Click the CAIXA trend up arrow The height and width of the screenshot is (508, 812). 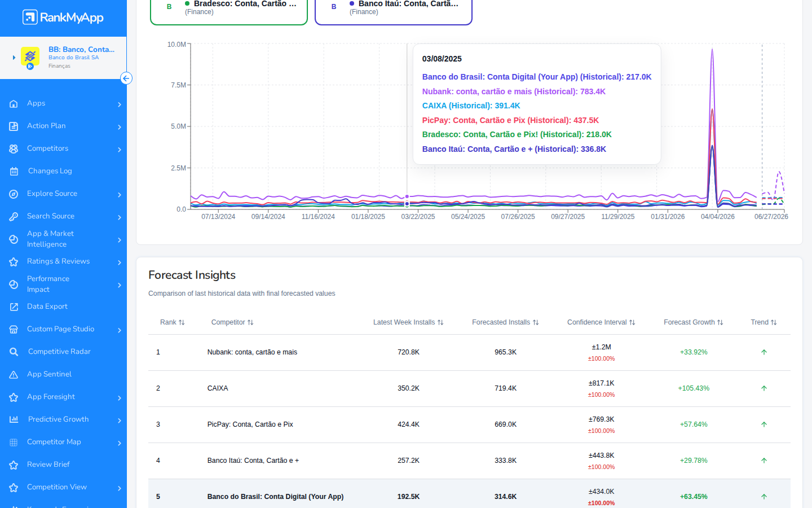(764, 388)
